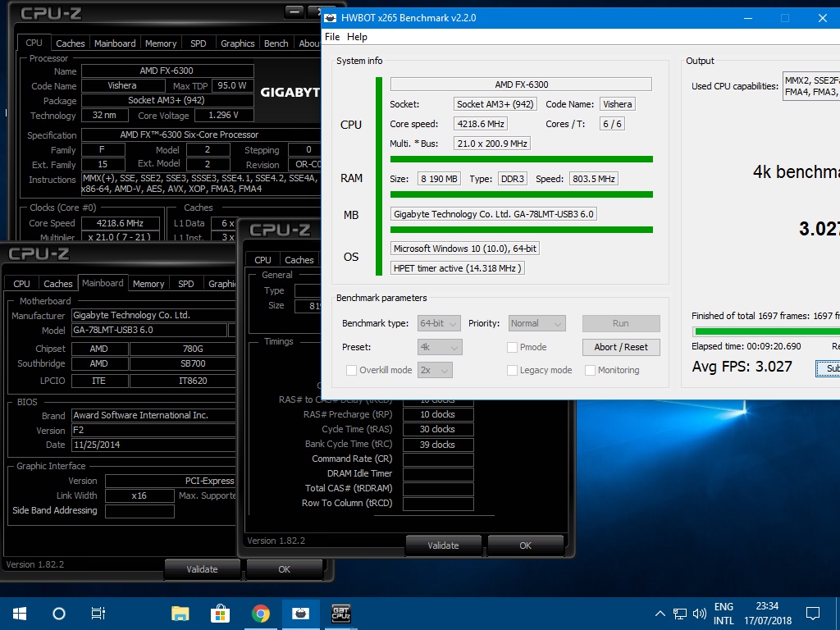Viewport: 840px width, 630px height.
Task: Click the Avg FPS: 3.027 result text
Action: pos(742,367)
